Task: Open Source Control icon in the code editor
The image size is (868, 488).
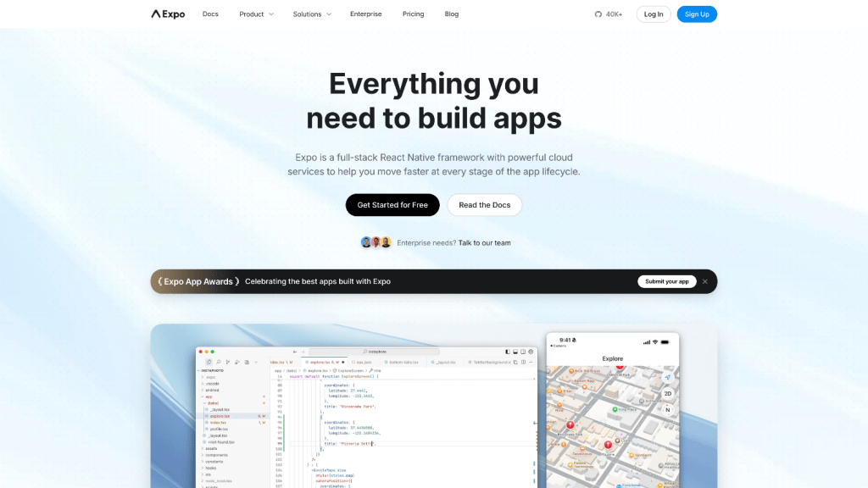Action: click(x=227, y=363)
